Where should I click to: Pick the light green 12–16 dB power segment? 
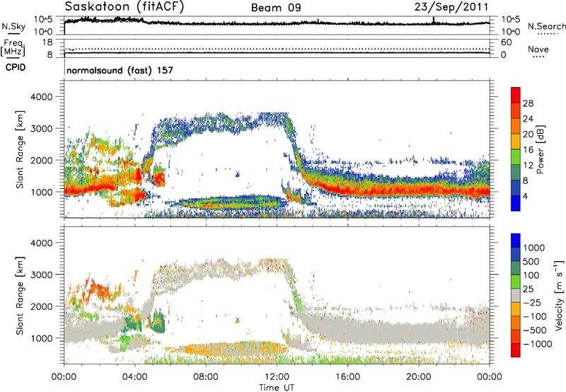(x=516, y=158)
